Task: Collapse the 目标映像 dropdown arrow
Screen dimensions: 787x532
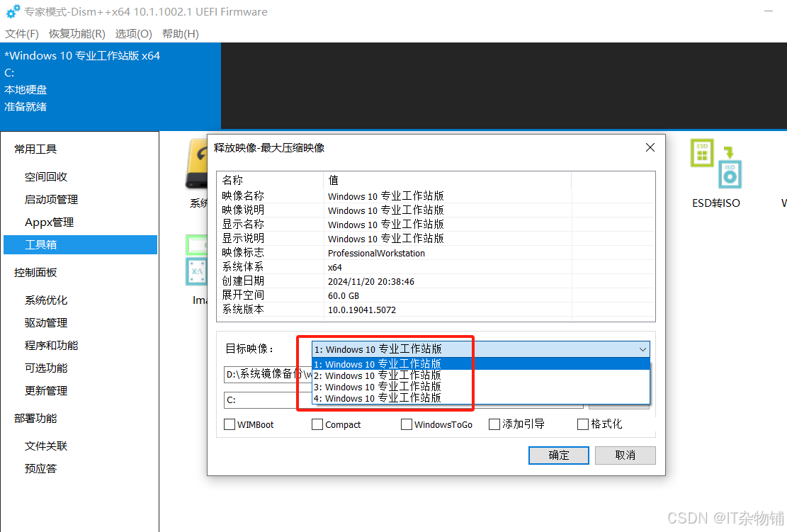Action: click(x=642, y=349)
